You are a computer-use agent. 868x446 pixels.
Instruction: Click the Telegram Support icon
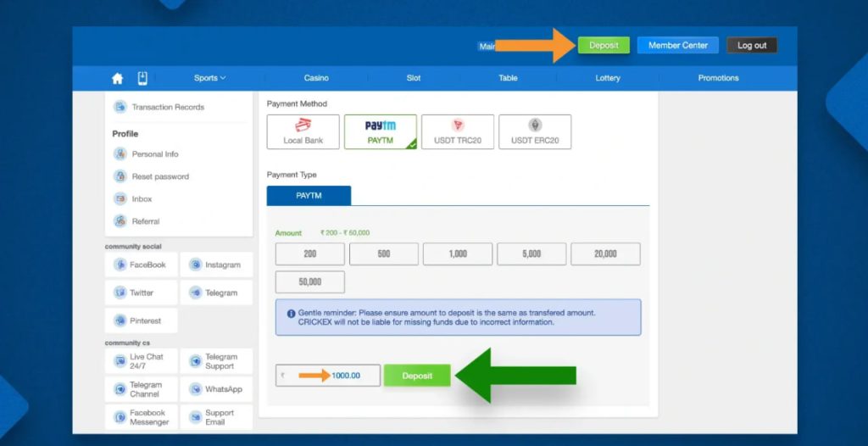tap(196, 361)
